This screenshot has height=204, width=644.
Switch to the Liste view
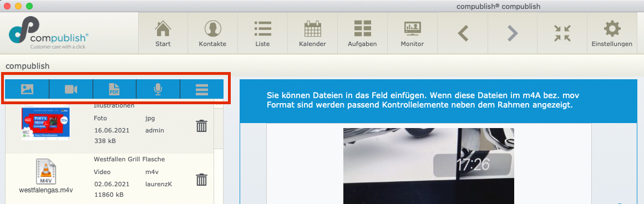pyautogui.click(x=262, y=33)
